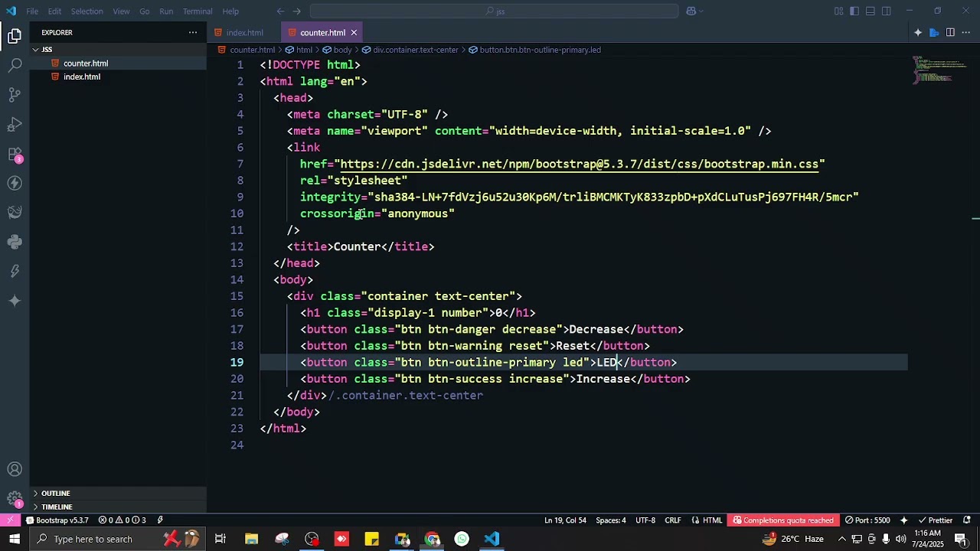Click the sparkle AI icon in editor toolbar
The height and width of the screenshot is (551, 980).
[918, 32]
